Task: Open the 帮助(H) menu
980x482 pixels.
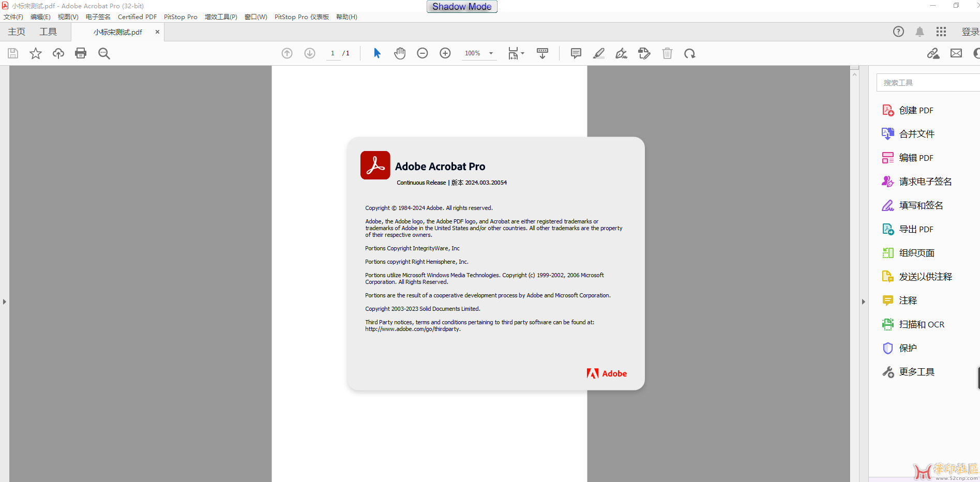Action: [346, 17]
